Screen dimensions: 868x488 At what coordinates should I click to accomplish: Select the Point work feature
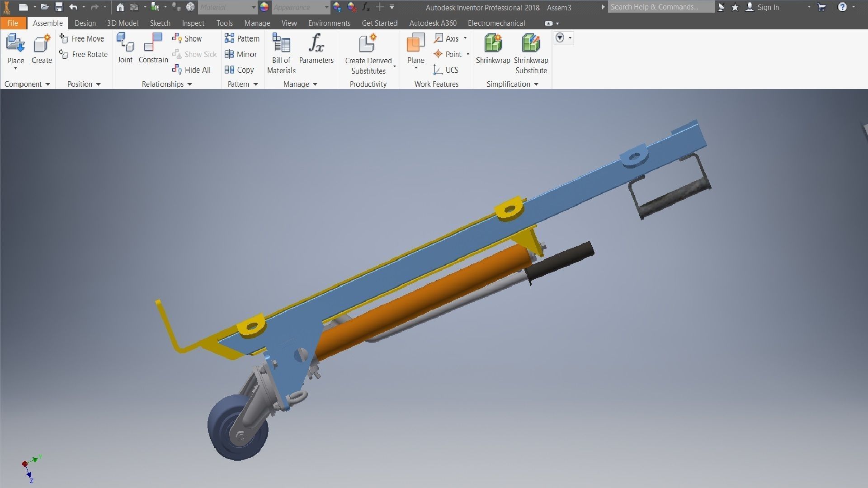coord(448,54)
